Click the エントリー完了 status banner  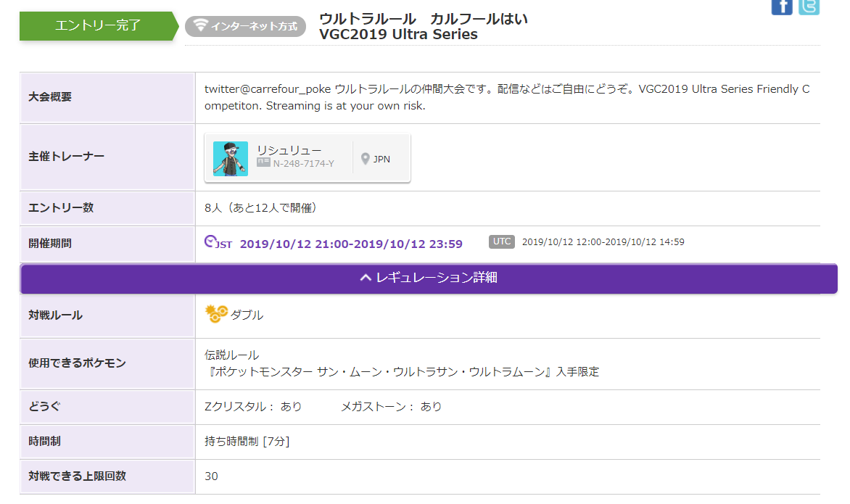pos(99,25)
